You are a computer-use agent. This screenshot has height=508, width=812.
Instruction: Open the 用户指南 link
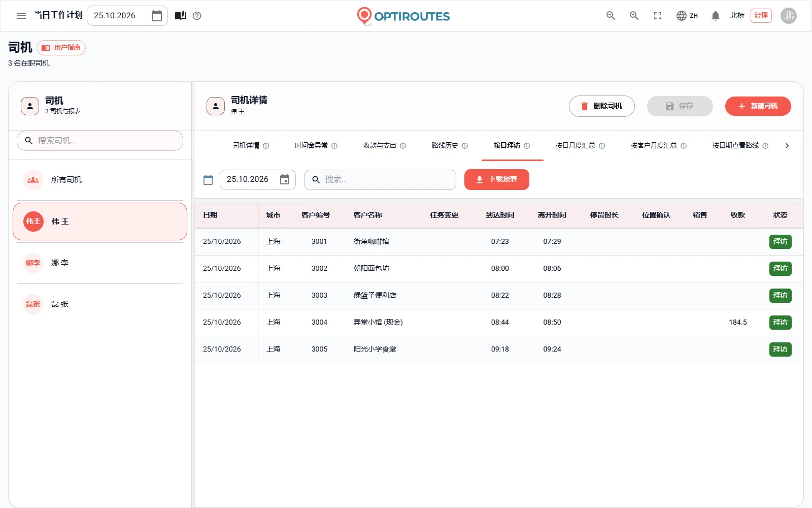[61, 48]
